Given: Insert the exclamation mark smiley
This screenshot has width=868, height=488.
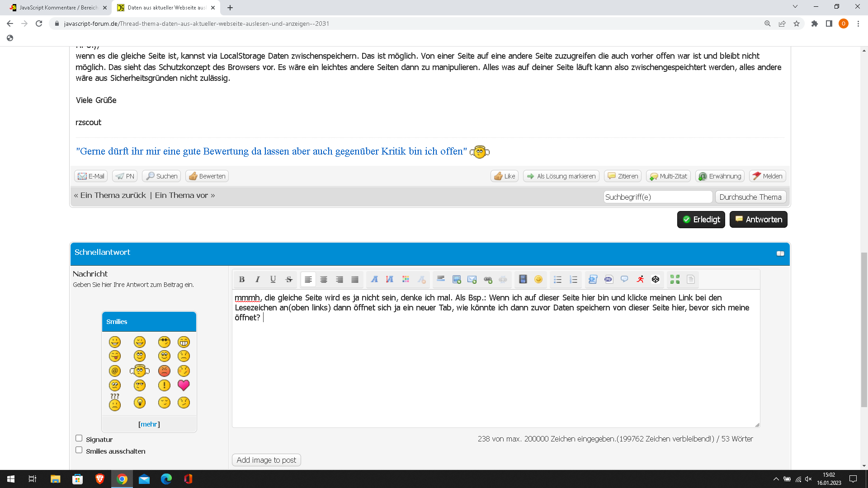Looking at the screenshot, I should 164,385.
